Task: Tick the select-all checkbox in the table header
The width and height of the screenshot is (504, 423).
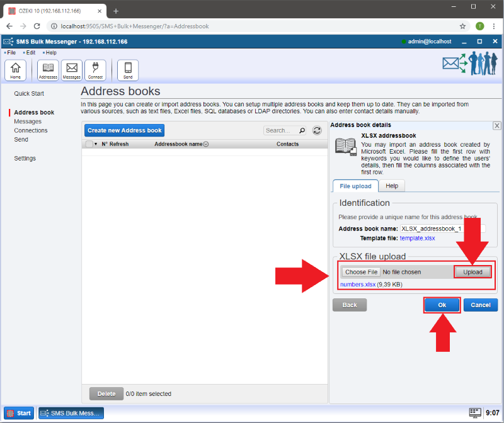Action: (89, 144)
